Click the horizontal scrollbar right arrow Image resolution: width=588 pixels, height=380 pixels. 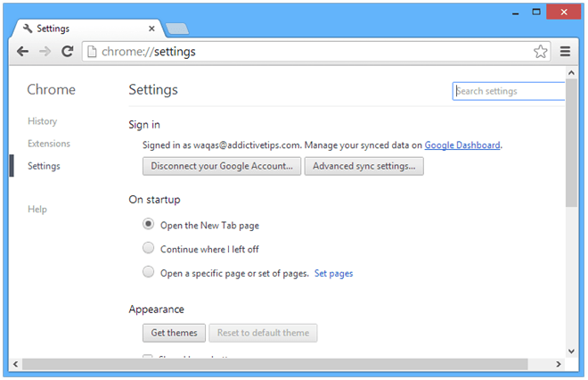559,364
